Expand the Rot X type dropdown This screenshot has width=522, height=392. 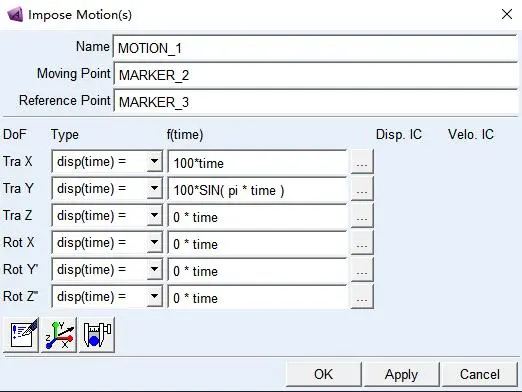[x=154, y=243]
